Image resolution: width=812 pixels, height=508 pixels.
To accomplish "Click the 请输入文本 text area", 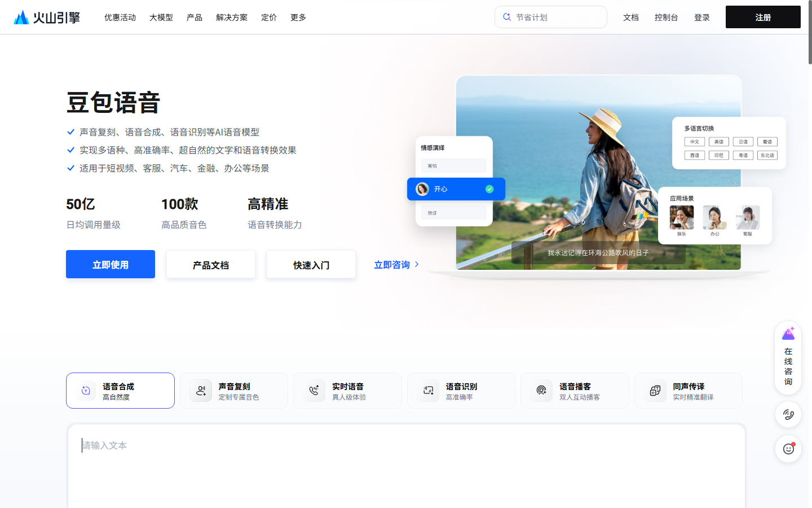I will 407,466.
